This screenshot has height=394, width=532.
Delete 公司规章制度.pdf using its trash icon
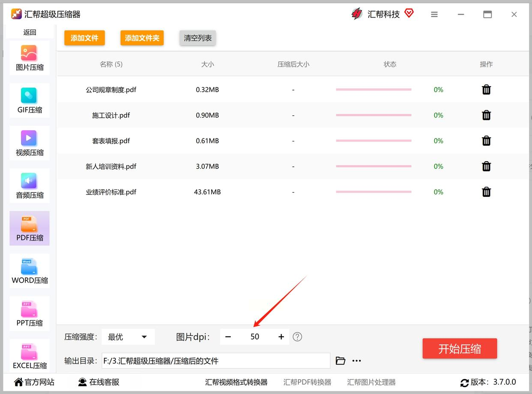tap(486, 90)
